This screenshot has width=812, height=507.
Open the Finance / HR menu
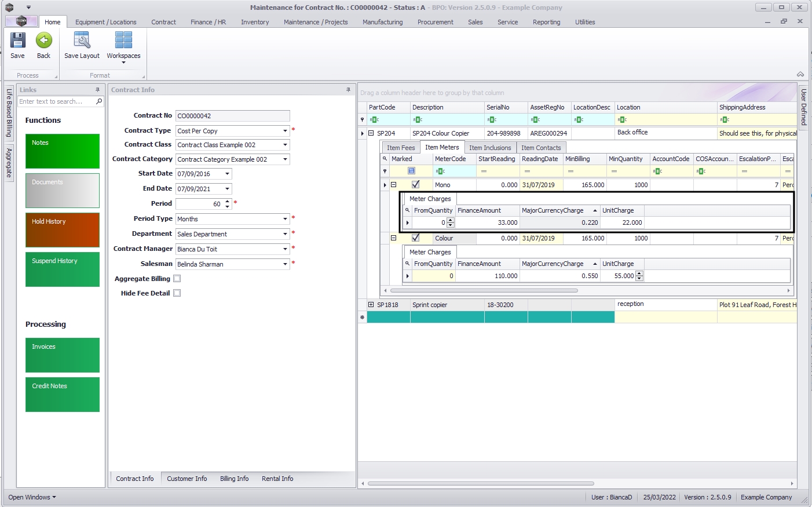point(208,22)
